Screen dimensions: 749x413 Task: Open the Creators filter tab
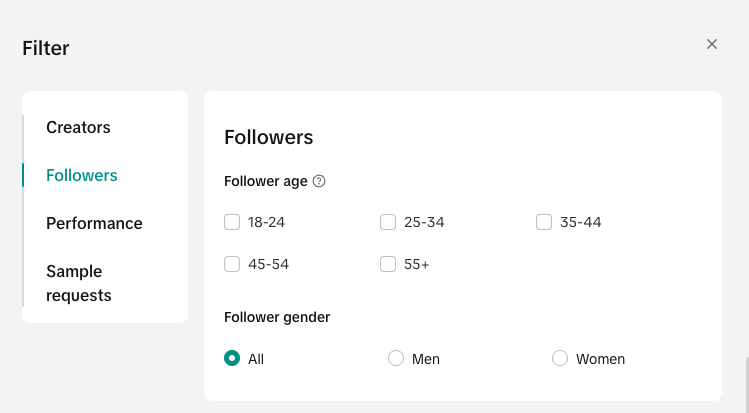78,127
